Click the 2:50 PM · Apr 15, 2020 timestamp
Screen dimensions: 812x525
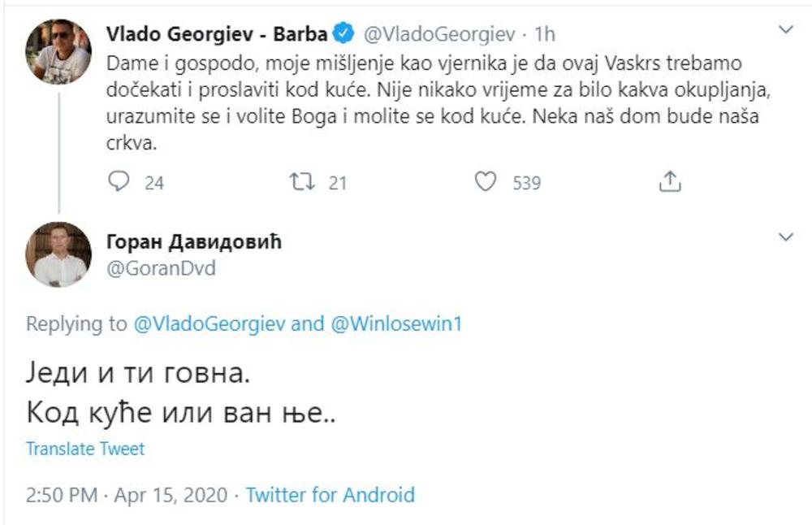(127, 494)
